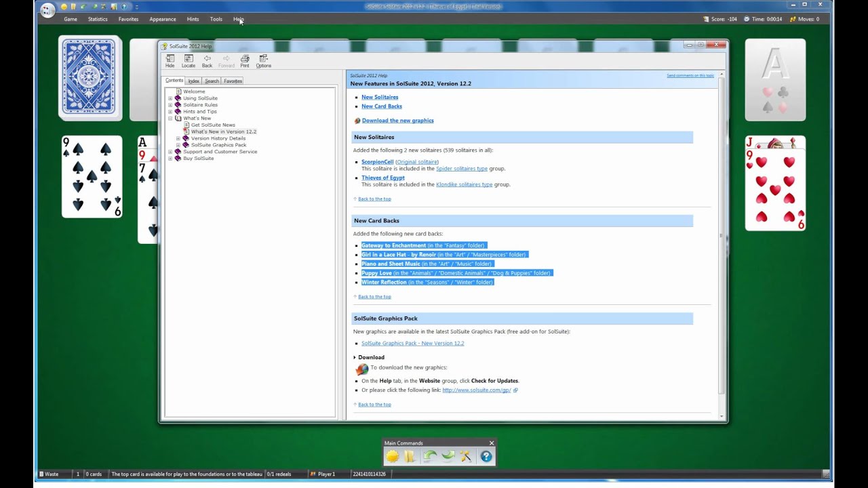Image resolution: width=868 pixels, height=488 pixels.
Task: Click the clock icon beside Time
Action: click(747, 19)
